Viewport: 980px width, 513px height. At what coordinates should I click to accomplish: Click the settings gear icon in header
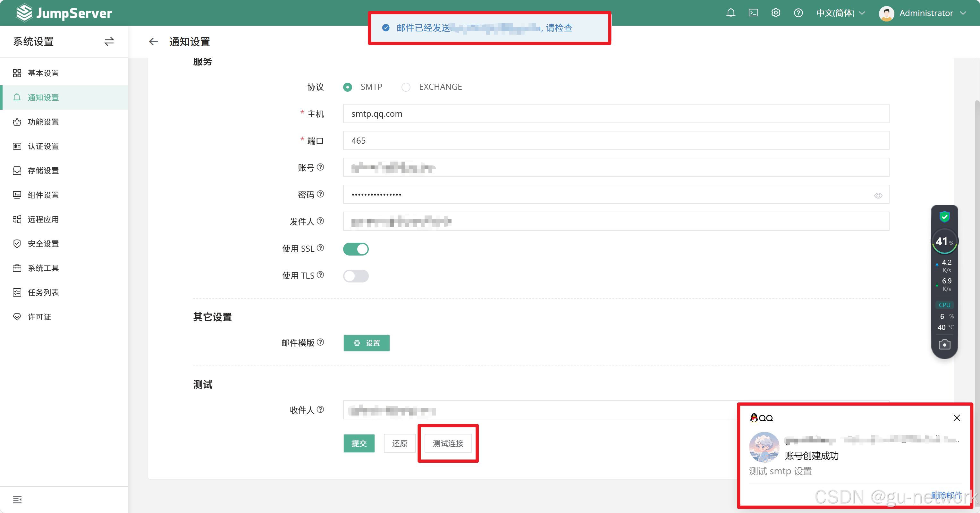776,13
